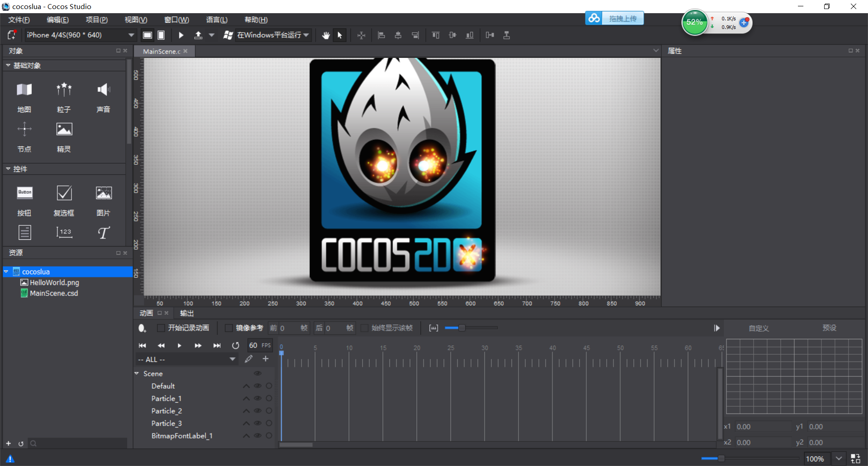Open the iPhone 4/4S device dropdown

click(80, 35)
